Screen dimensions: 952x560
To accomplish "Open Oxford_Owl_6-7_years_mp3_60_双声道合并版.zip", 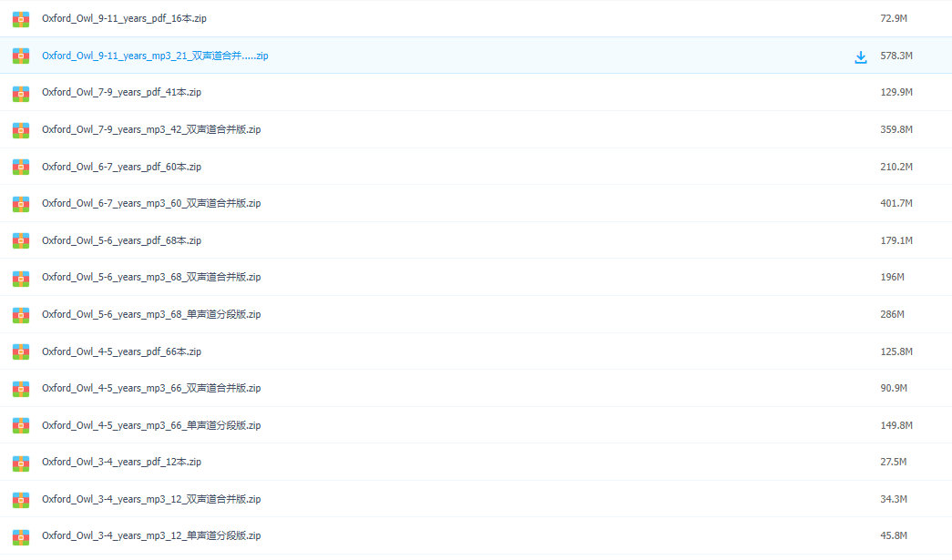I will pyautogui.click(x=151, y=204).
